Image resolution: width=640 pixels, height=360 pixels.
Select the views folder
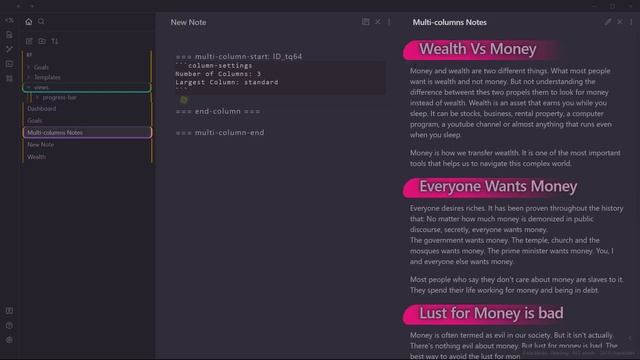click(87, 87)
